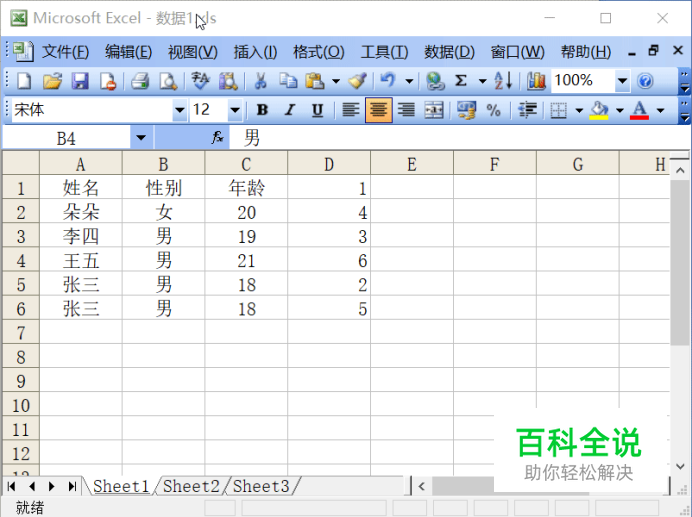Expand the AutoSum functions arrow
The image size is (692, 517).
click(482, 81)
